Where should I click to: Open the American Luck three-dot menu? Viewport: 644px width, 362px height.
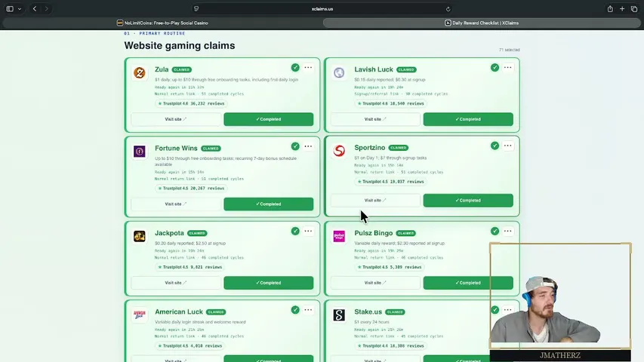[x=309, y=310]
